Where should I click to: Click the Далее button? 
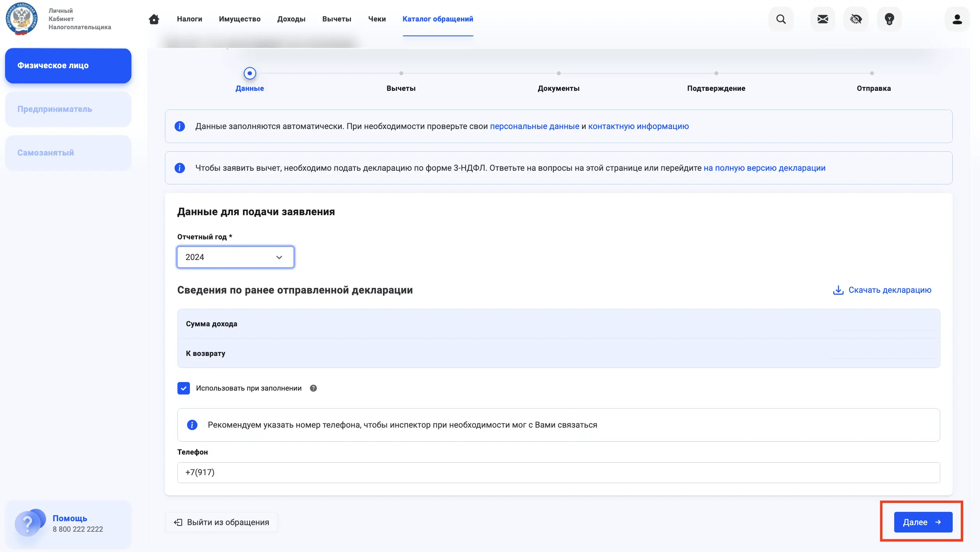coord(923,522)
